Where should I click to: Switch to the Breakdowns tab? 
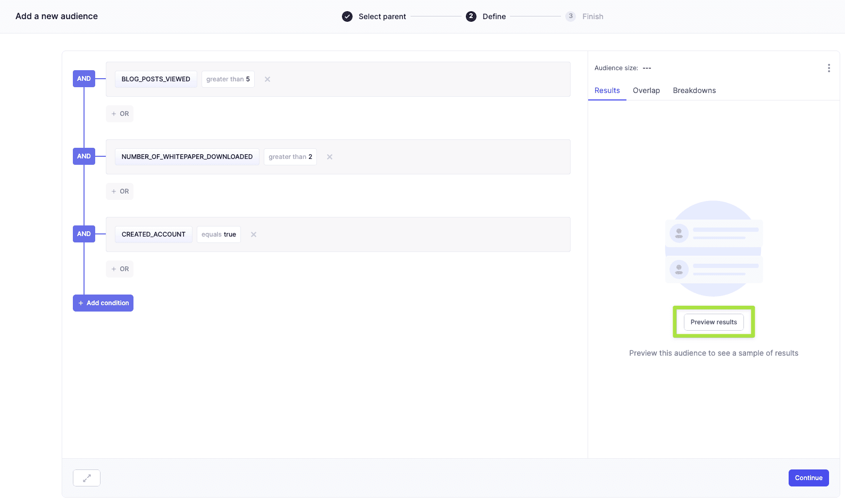(694, 90)
